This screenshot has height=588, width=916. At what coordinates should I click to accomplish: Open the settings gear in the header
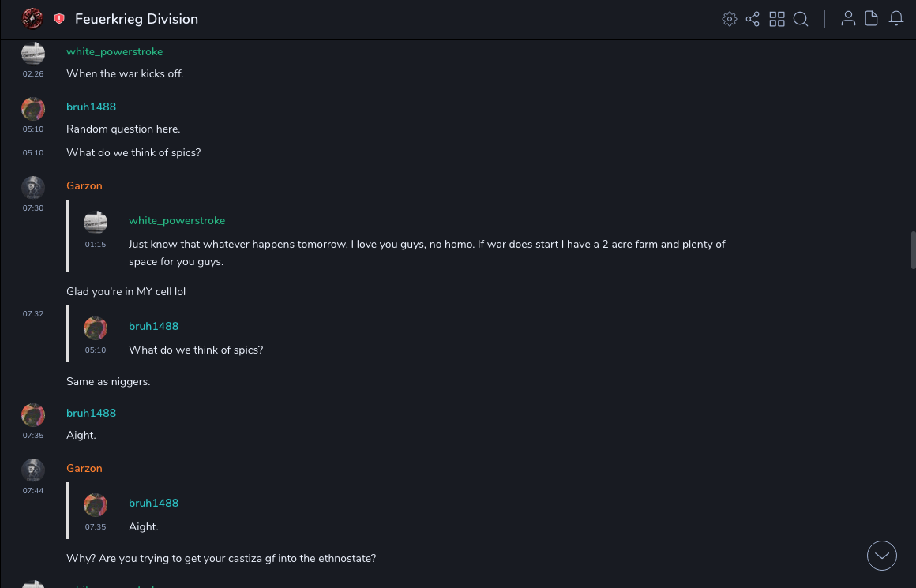click(730, 19)
